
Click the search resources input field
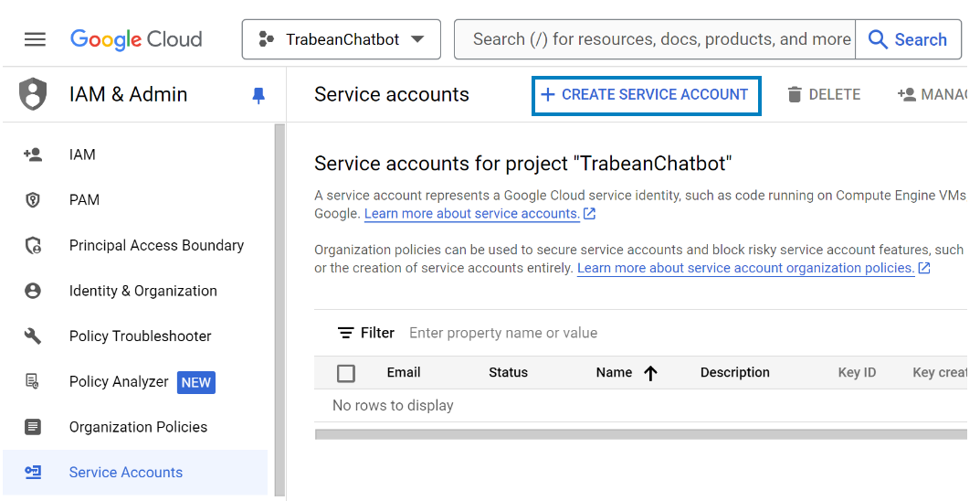[655, 39]
